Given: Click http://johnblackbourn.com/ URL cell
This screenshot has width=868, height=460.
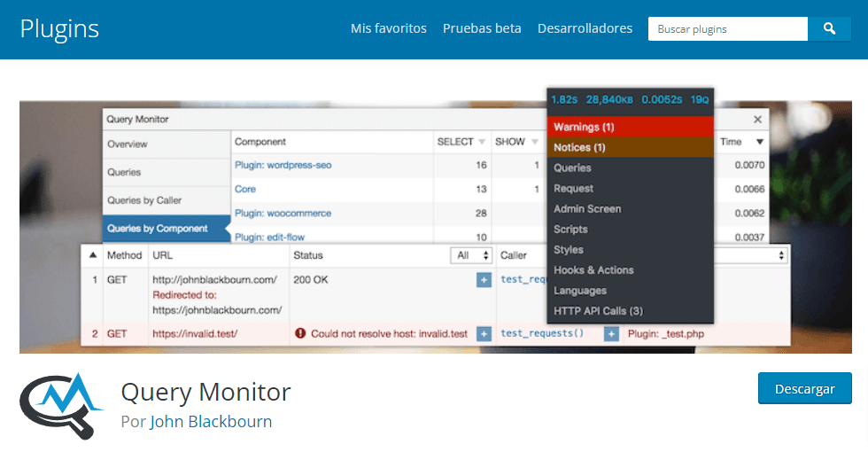Looking at the screenshot, I should click(x=214, y=280).
